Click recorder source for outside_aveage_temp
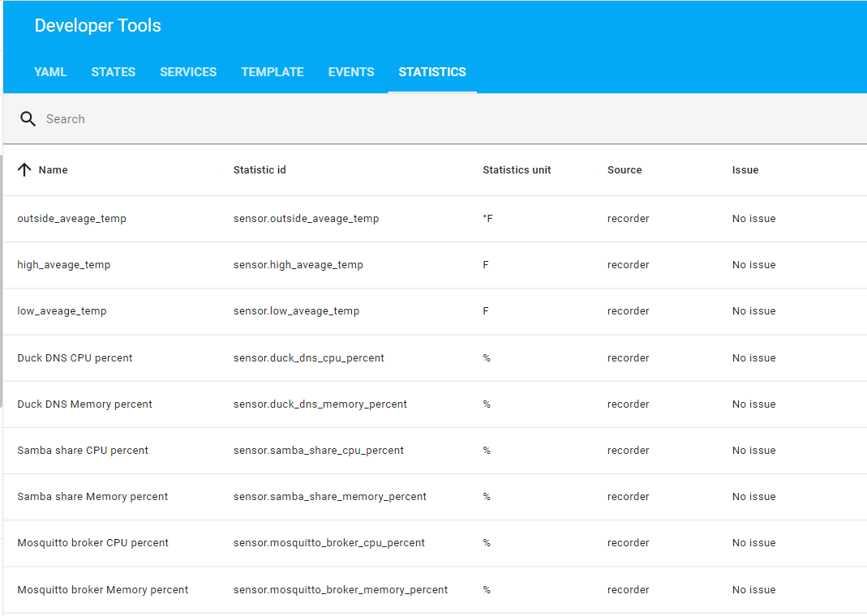This screenshot has height=616, width=867. click(628, 218)
